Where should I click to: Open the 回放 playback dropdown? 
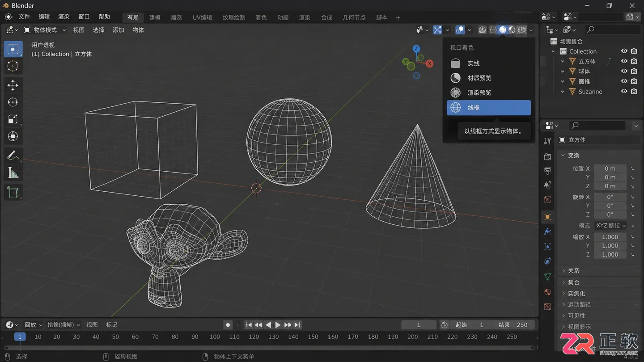click(x=33, y=325)
